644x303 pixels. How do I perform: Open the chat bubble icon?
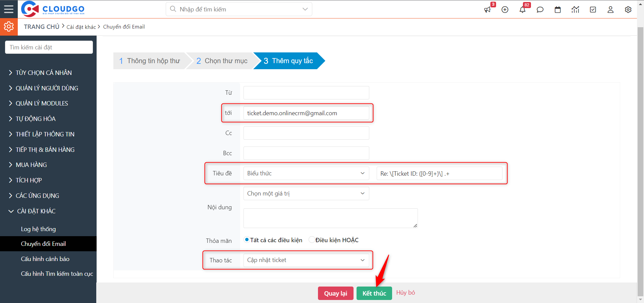point(540,10)
